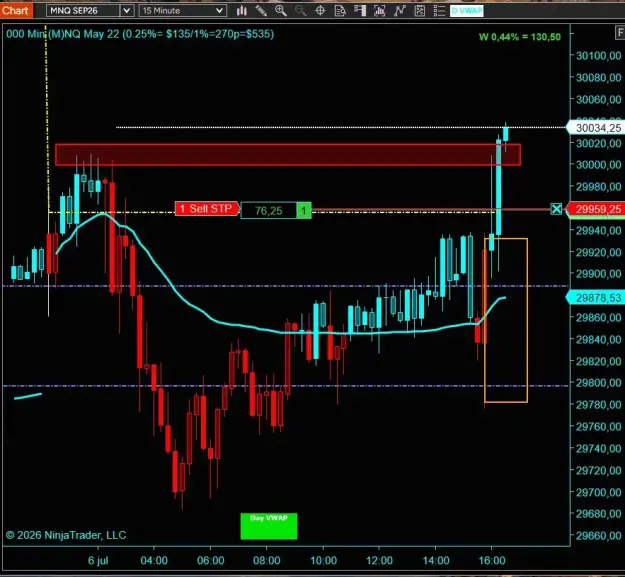625x577 pixels.
Task: Activate the zoom out magnifier
Action: pyautogui.click(x=301, y=11)
